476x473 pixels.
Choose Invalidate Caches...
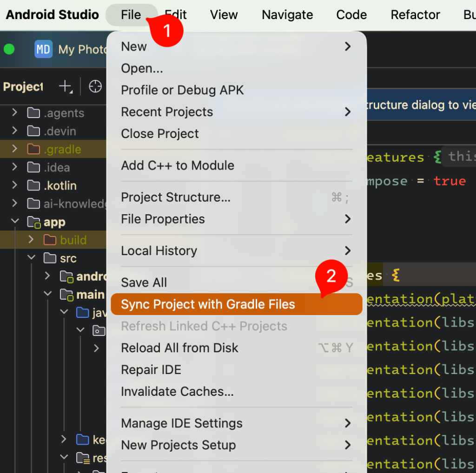coord(237,391)
